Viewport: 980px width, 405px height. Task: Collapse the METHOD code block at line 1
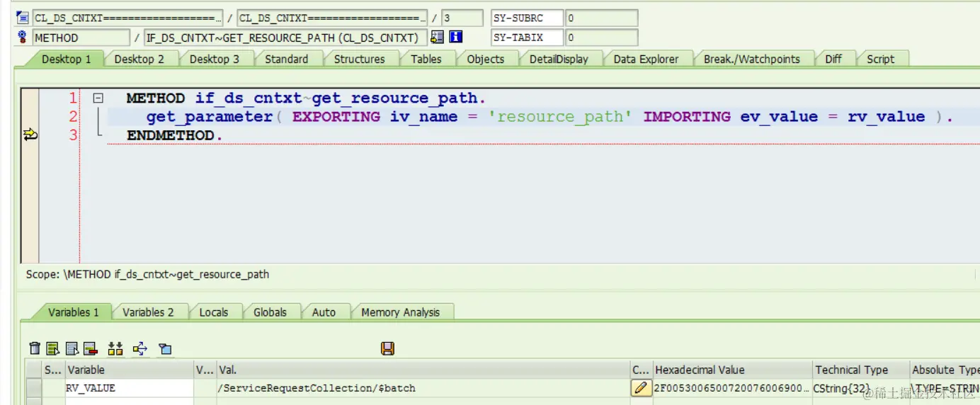point(99,99)
